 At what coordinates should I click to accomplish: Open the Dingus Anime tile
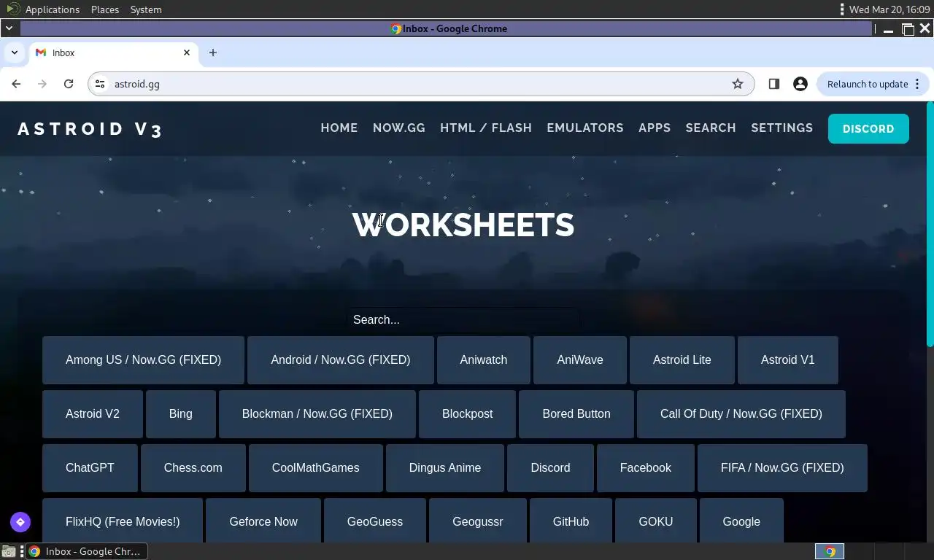pos(445,467)
